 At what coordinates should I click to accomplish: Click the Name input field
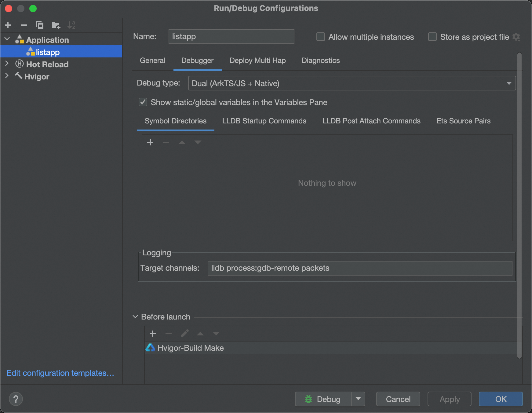coord(231,37)
